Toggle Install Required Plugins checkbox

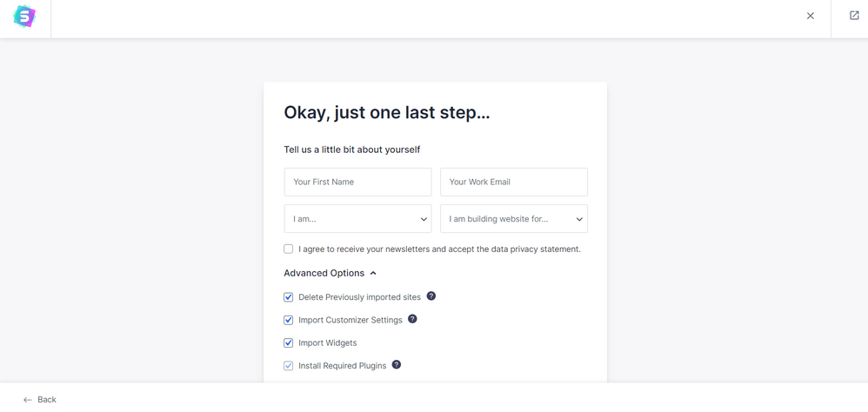(x=289, y=366)
